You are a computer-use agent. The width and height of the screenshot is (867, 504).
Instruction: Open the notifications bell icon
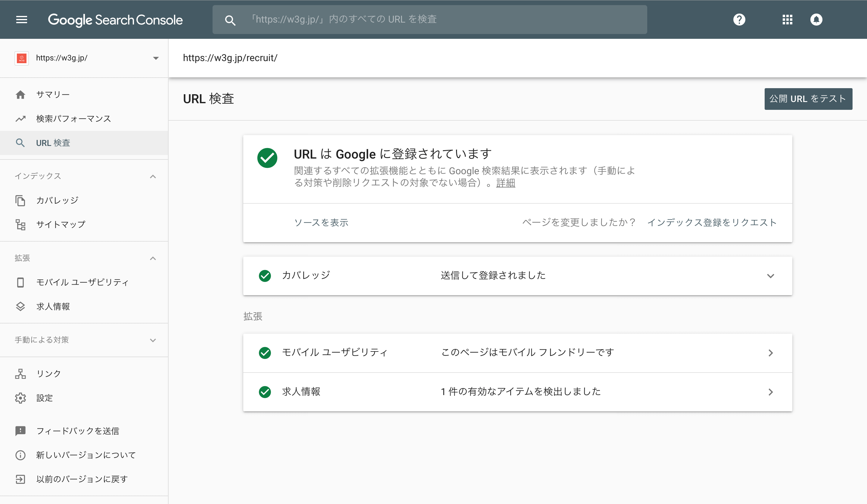(x=816, y=20)
